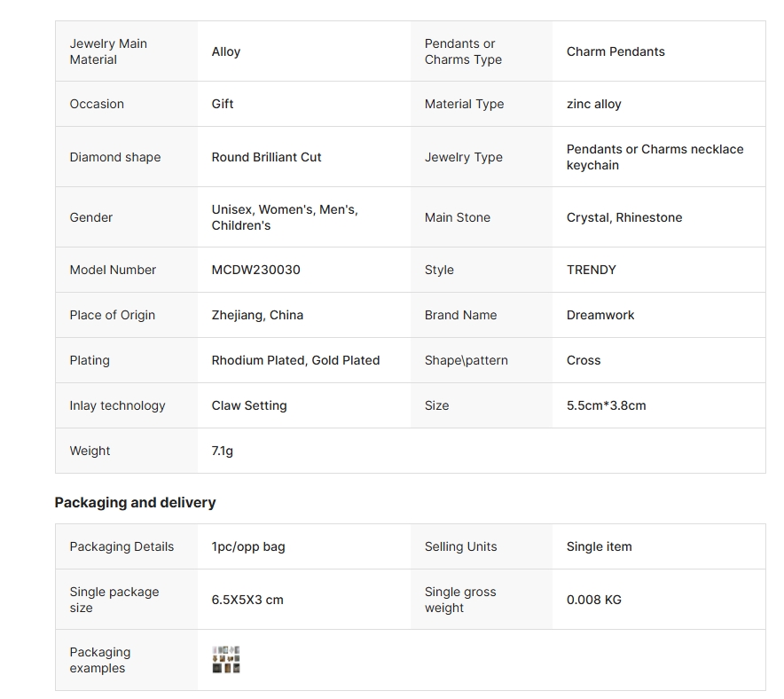Click the Rhodium Plated, Gold Plated value
Screen dimensions: 784x699
295,360
